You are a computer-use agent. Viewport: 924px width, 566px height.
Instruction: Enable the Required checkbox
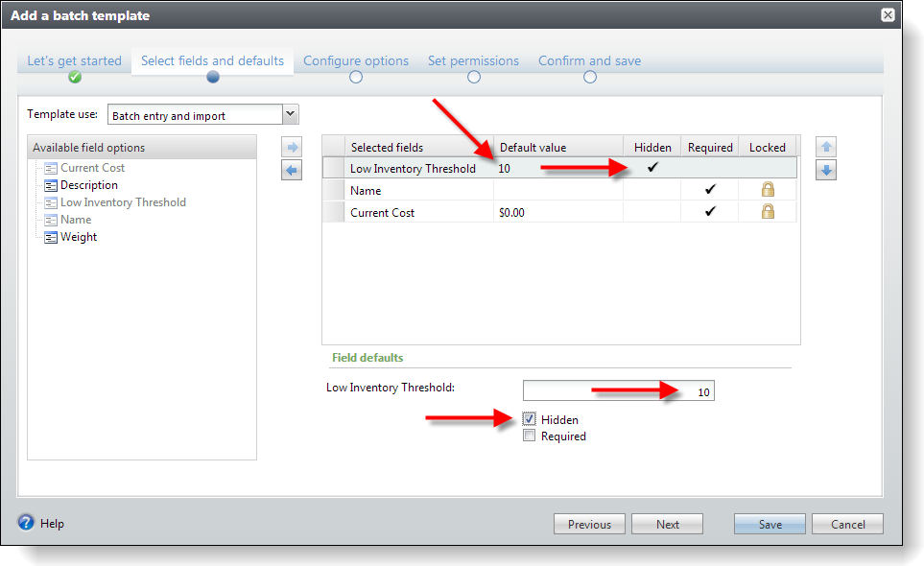click(x=530, y=436)
